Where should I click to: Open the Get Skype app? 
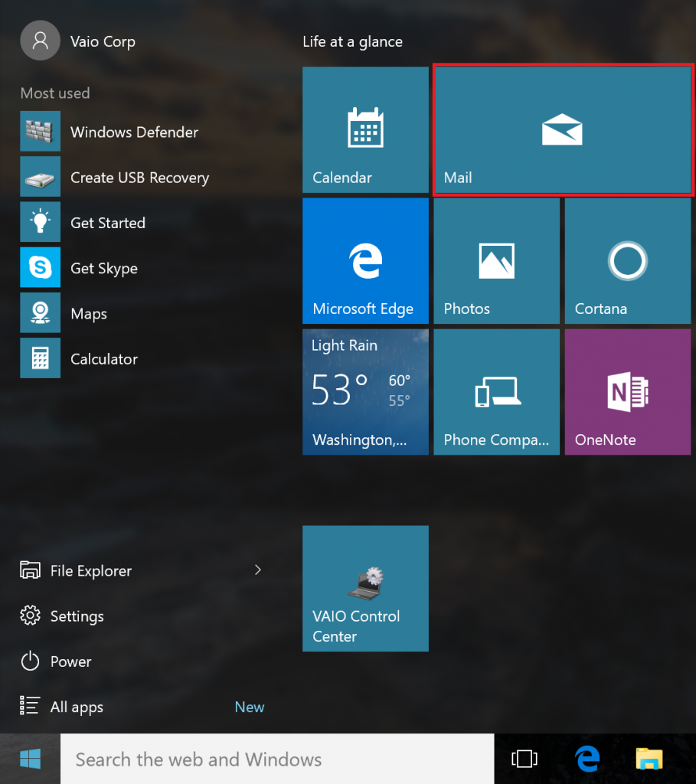point(103,268)
